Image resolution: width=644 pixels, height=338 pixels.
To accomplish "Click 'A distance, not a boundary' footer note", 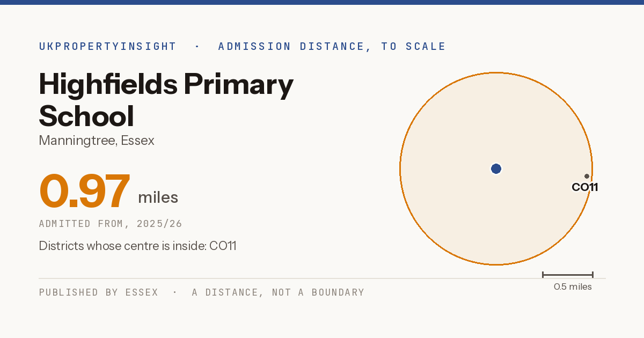I will 278,292.
